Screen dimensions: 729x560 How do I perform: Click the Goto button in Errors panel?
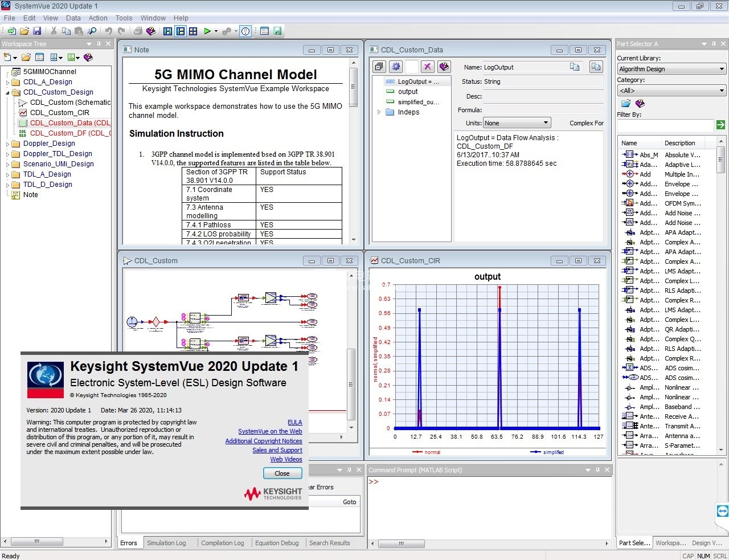[x=350, y=502]
